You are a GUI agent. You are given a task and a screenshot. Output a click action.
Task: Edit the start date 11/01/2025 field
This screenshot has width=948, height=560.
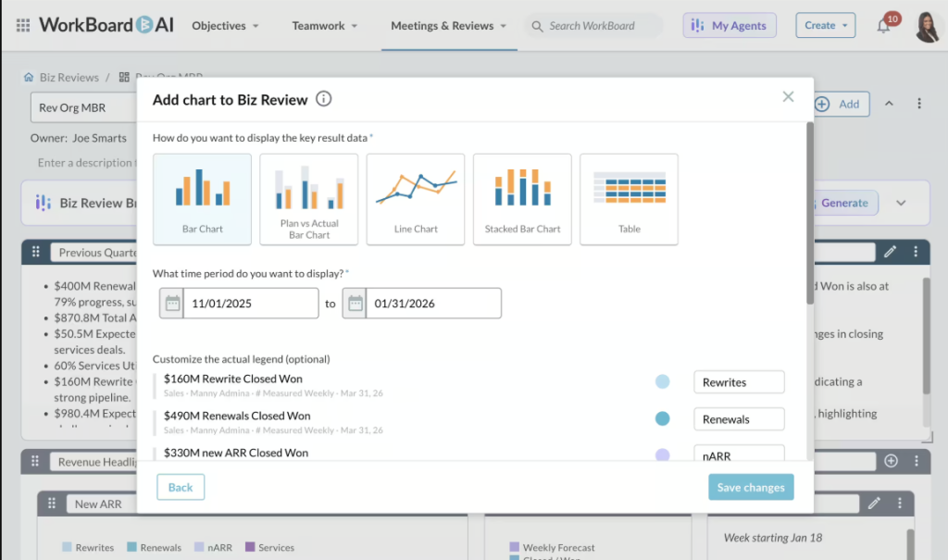251,303
